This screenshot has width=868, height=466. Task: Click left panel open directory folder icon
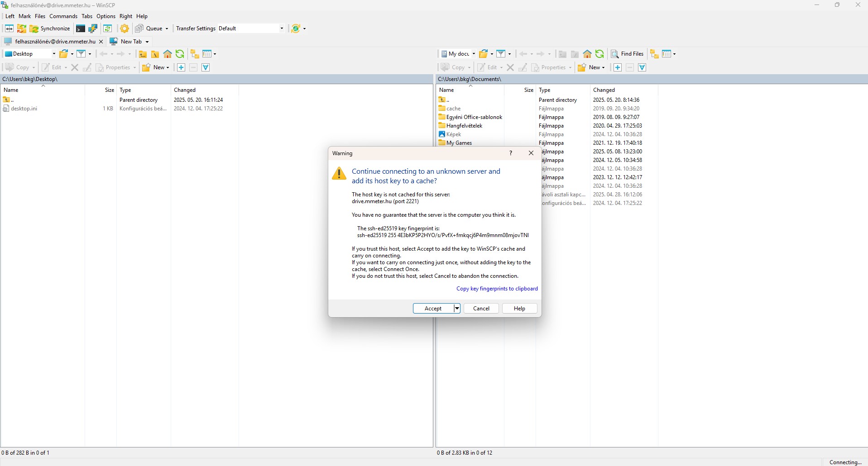pos(64,54)
